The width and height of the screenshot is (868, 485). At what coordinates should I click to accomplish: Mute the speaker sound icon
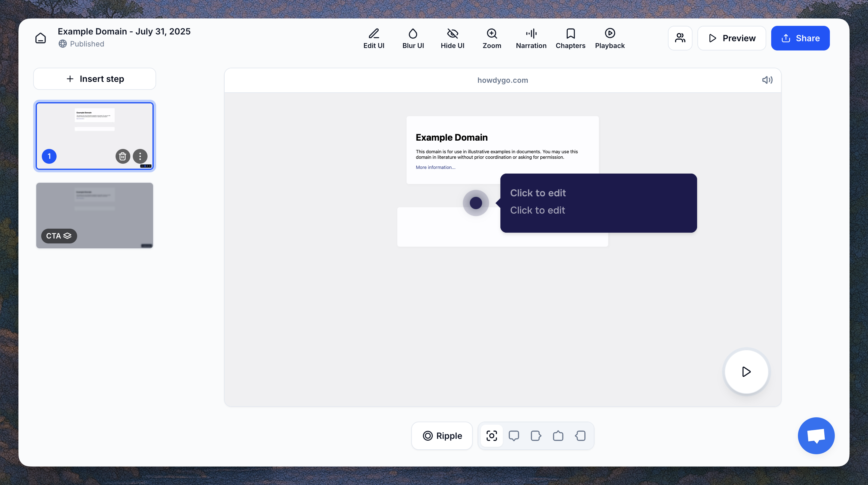click(x=767, y=80)
